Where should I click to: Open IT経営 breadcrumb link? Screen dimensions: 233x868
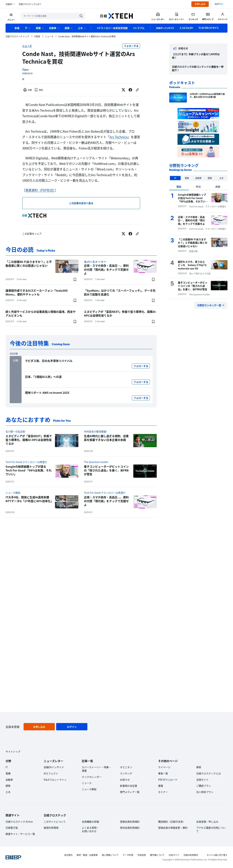[37, 36]
